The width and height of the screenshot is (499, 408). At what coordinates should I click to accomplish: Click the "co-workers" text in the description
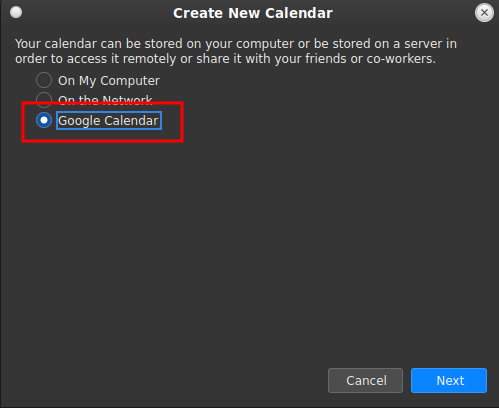click(x=401, y=59)
